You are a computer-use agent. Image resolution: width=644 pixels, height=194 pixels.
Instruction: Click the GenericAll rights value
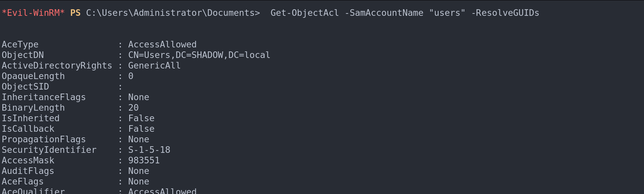[154, 66]
